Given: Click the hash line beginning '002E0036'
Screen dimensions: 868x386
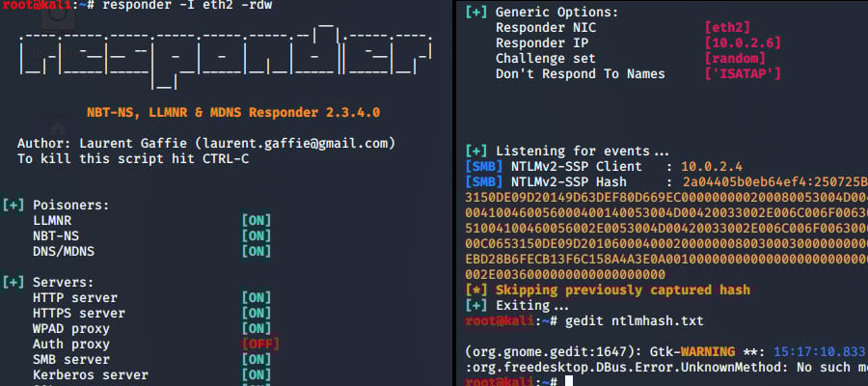Looking at the screenshot, I should click(x=565, y=275).
